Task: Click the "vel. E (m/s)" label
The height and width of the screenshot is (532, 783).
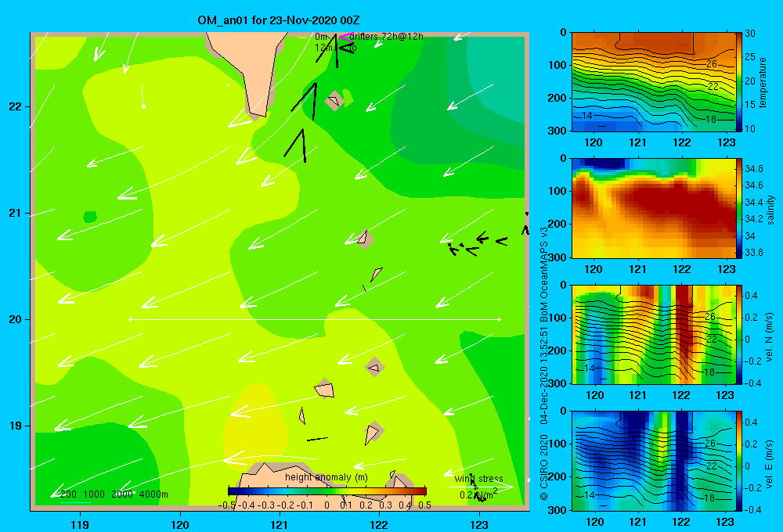Action: (769, 463)
